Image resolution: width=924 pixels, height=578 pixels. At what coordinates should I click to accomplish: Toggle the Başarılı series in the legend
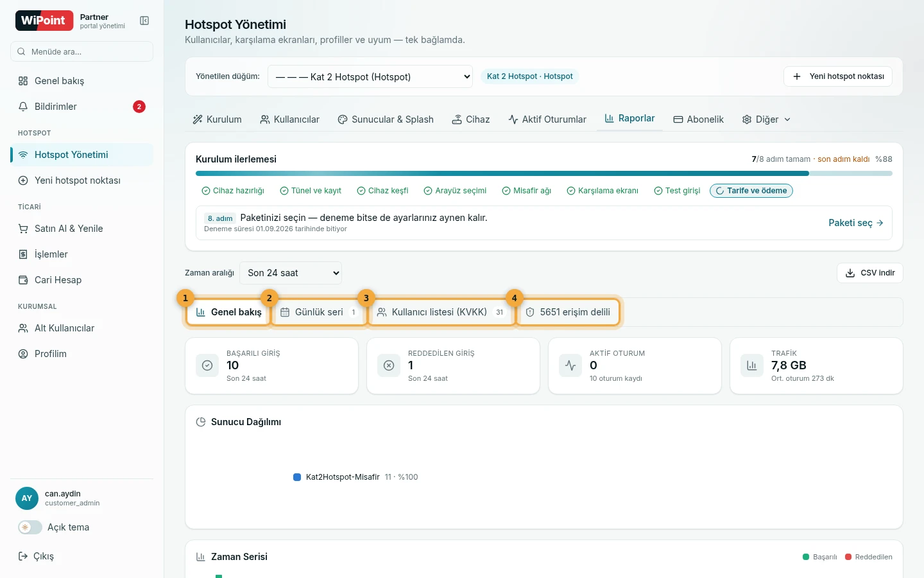(820, 557)
